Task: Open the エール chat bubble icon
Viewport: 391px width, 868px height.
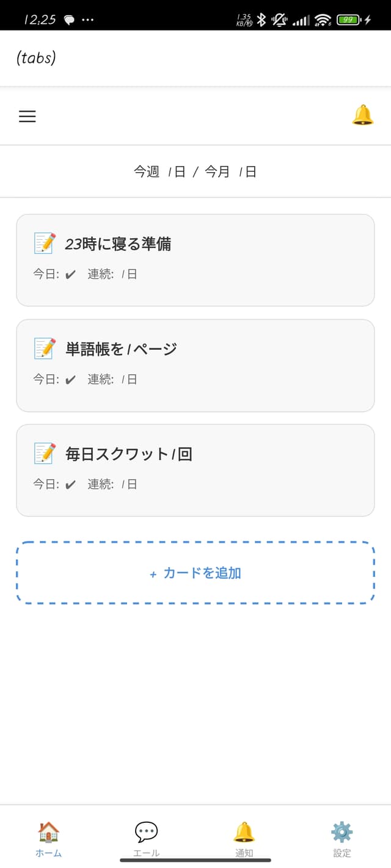Action: (x=145, y=831)
